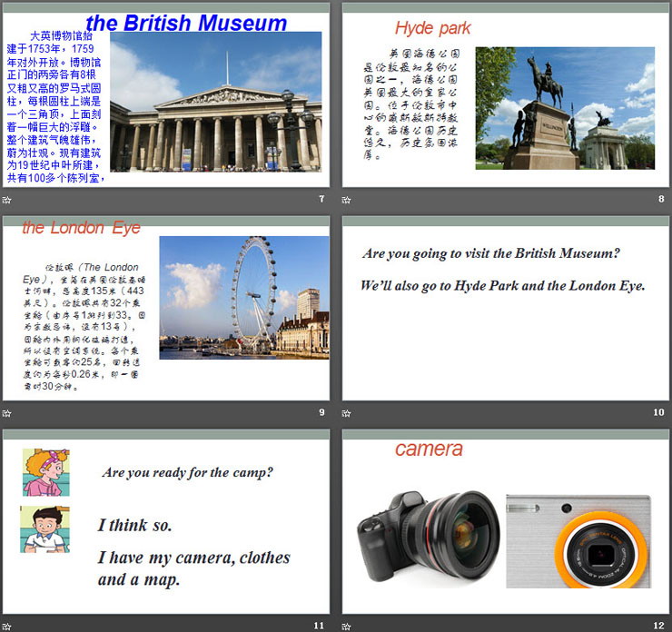Click the cartoon boy with dark hair
The height and width of the screenshot is (632, 672).
click(44, 529)
